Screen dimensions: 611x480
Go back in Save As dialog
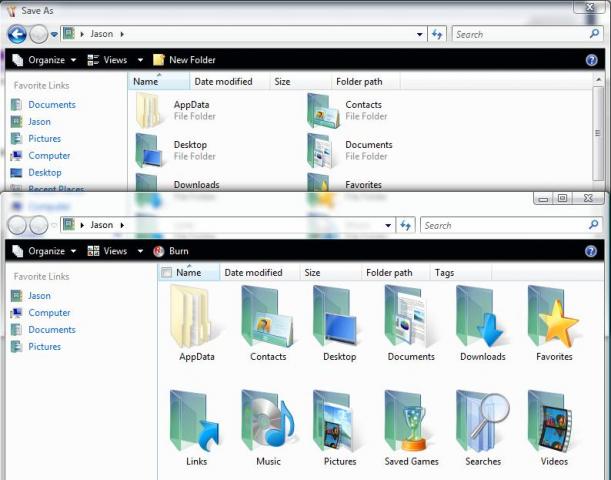coord(17,34)
